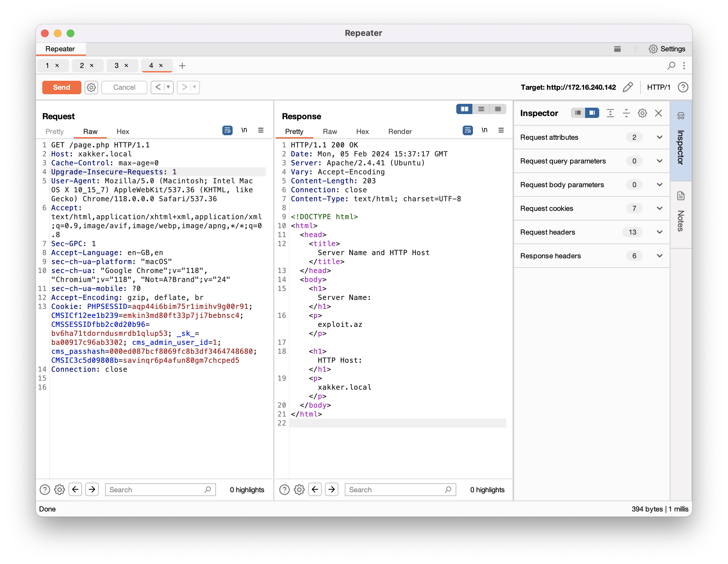
Task: Click HTTP/1 protocol selector
Action: click(x=658, y=87)
